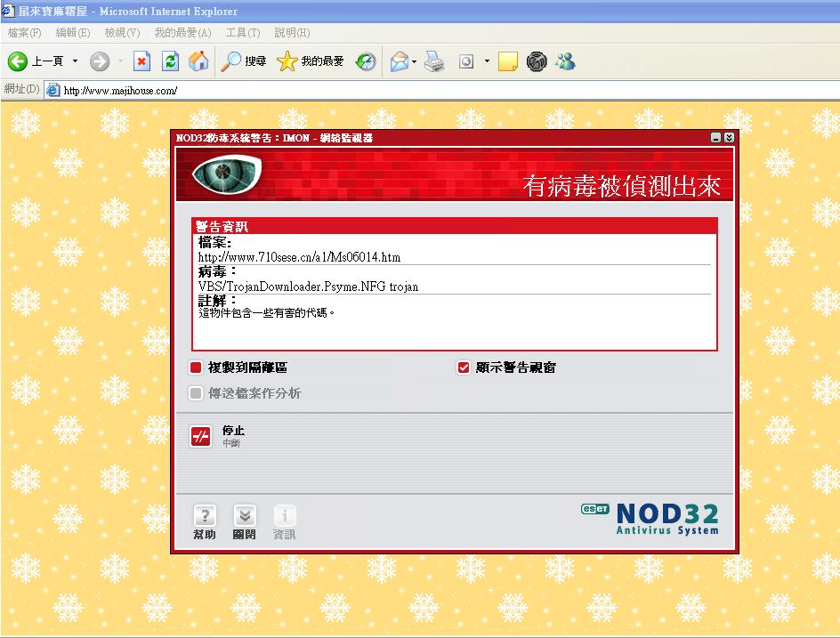Open the Favorites (我的最愛) menu
This screenshot has height=638, width=840.
[x=182, y=33]
